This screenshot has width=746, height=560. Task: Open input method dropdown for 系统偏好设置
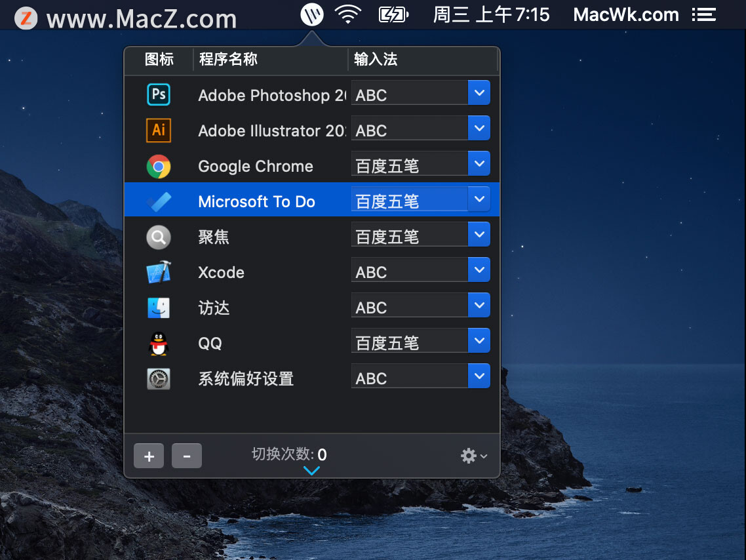point(479,376)
